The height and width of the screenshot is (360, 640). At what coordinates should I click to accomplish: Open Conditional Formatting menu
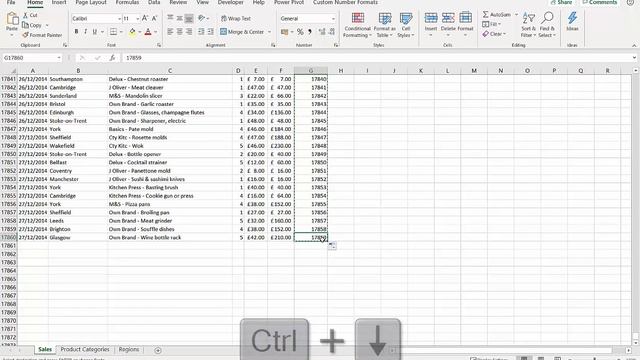pyautogui.click(x=357, y=25)
